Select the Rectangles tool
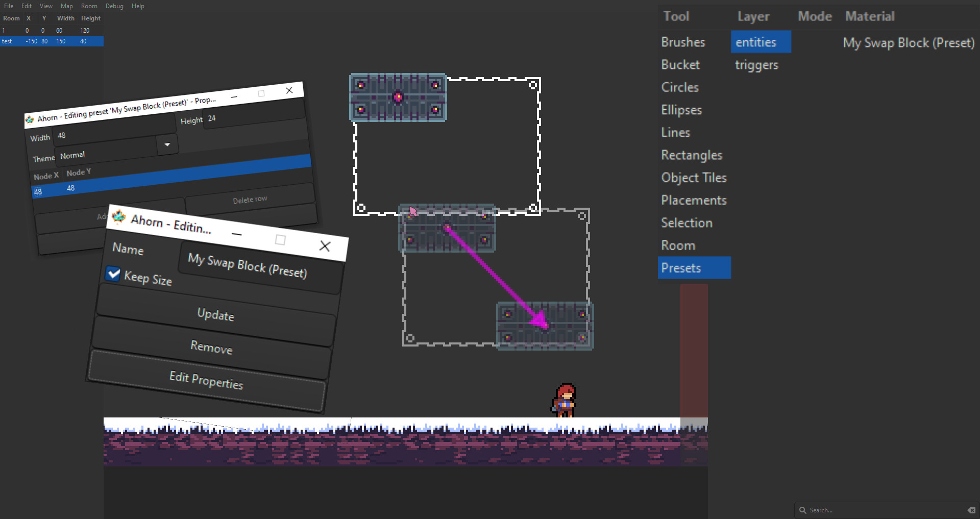The height and width of the screenshot is (519, 980). (692, 155)
